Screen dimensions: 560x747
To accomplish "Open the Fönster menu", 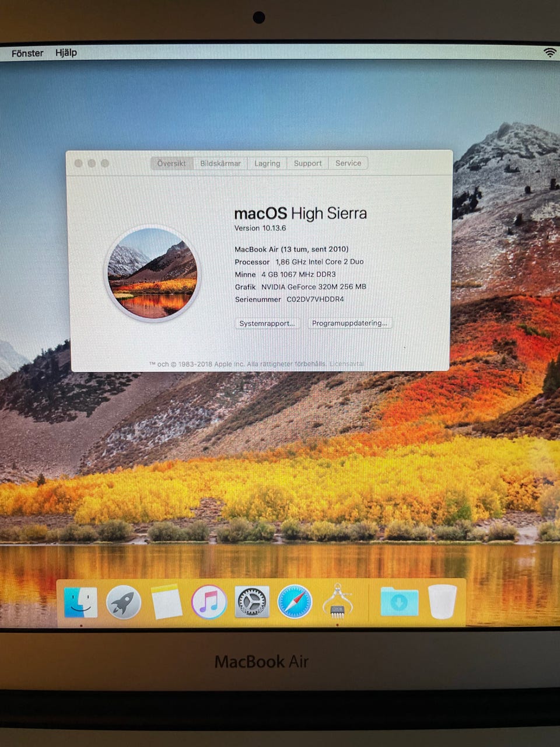I will click(27, 53).
